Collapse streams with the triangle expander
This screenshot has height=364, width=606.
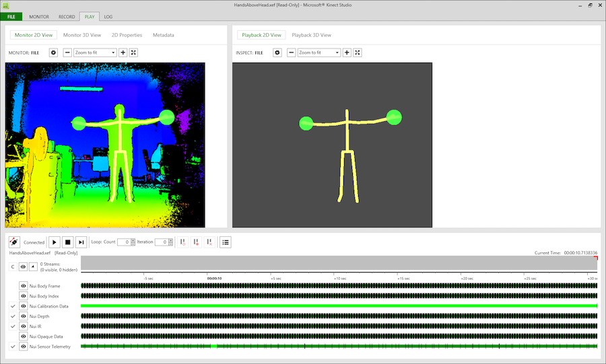click(33, 267)
